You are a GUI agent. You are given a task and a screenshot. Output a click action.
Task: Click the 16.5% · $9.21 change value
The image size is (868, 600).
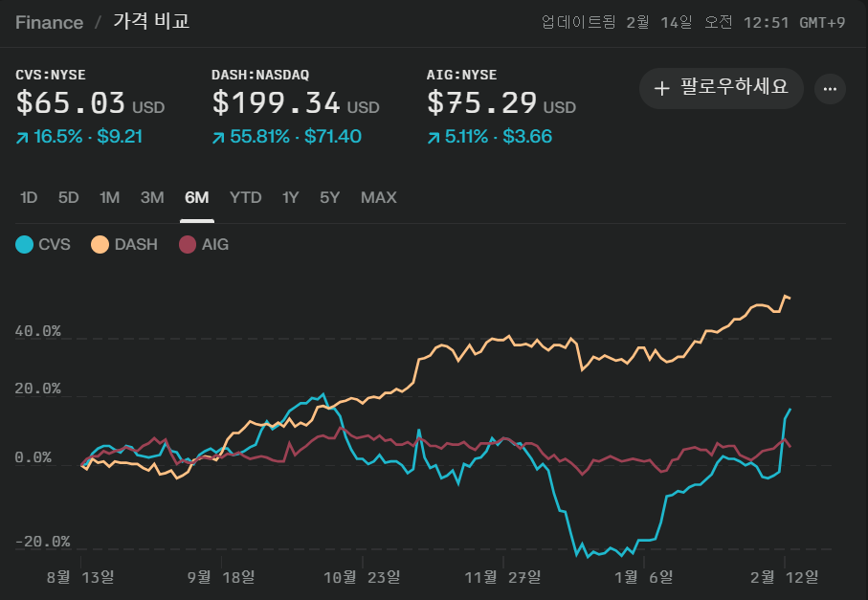click(88, 136)
